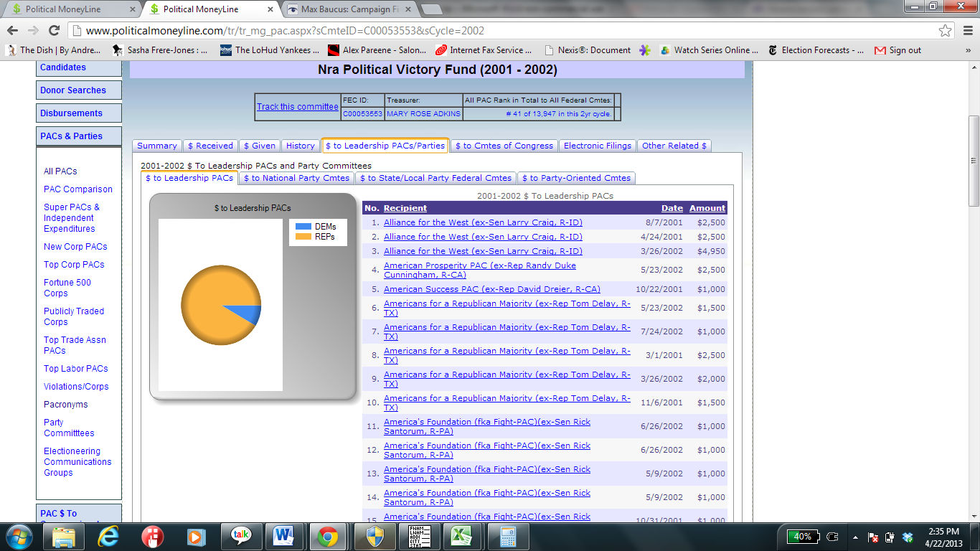Select $ to State/Local Party Federal Cmtes subtab
Image resolution: width=980 pixels, height=551 pixels.
[x=437, y=178]
